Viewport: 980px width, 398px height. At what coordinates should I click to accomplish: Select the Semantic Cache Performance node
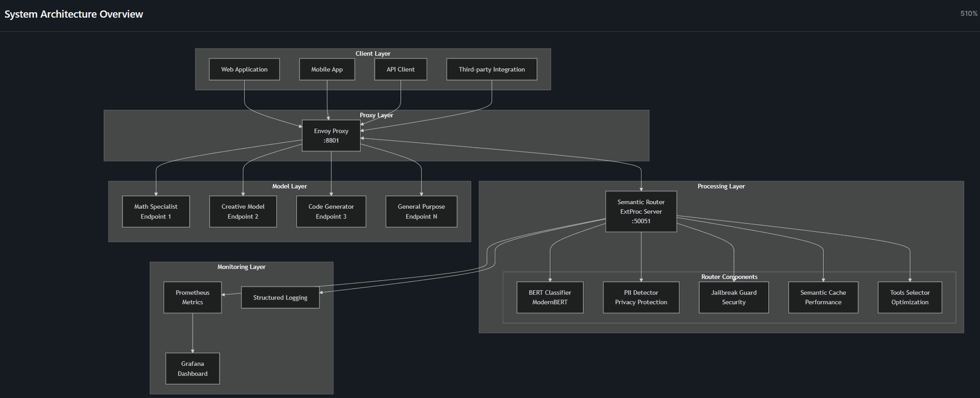pos(823,297)
